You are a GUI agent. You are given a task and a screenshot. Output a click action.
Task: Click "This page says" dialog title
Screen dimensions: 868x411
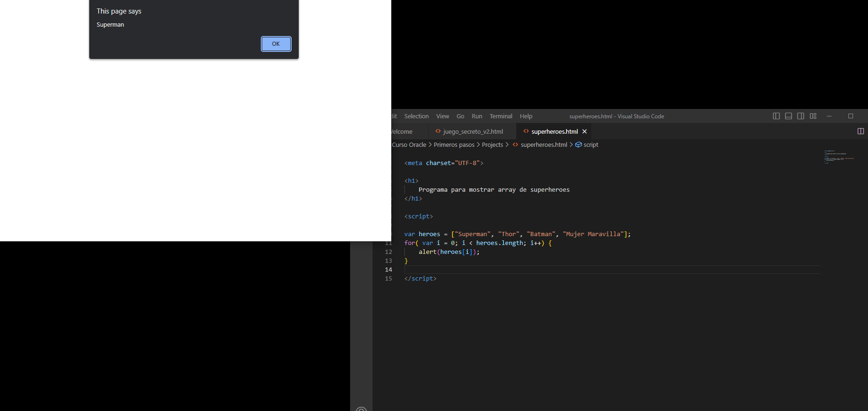[x=119, y=11]
